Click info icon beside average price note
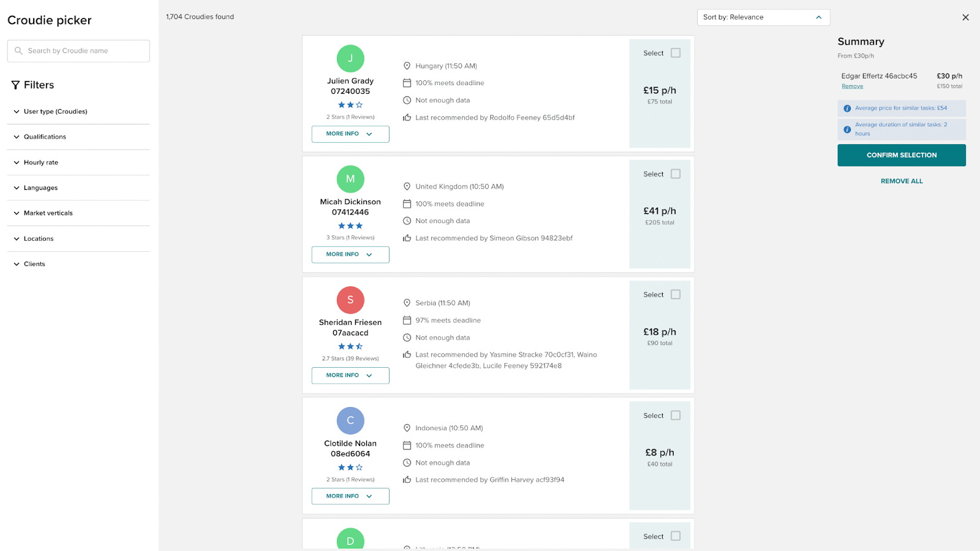The height and width of the screenshot is (551, 980). (x=847, y=108)
